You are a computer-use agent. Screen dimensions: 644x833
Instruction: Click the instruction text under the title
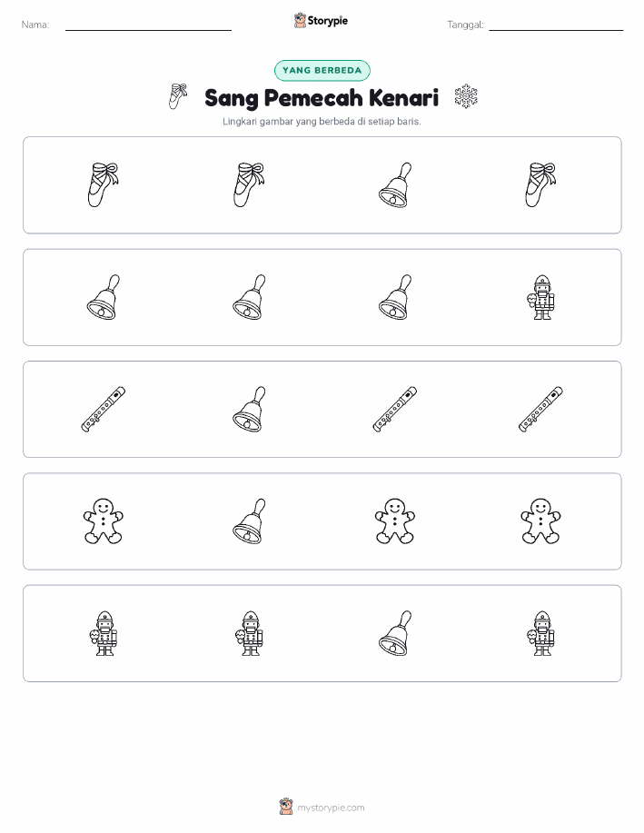[x=322, y=122]
